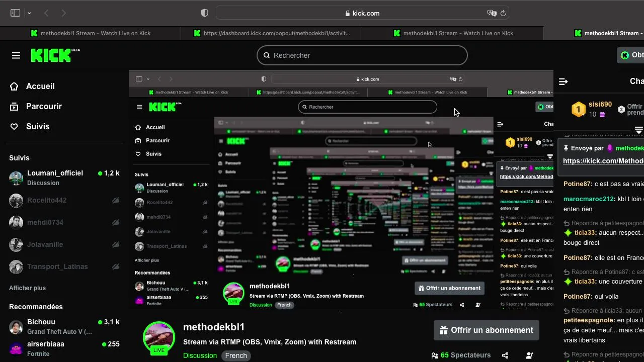Click the pin icon beside Envoyé par
Viewport: 644px width, 362px height.
pos(566,148)
